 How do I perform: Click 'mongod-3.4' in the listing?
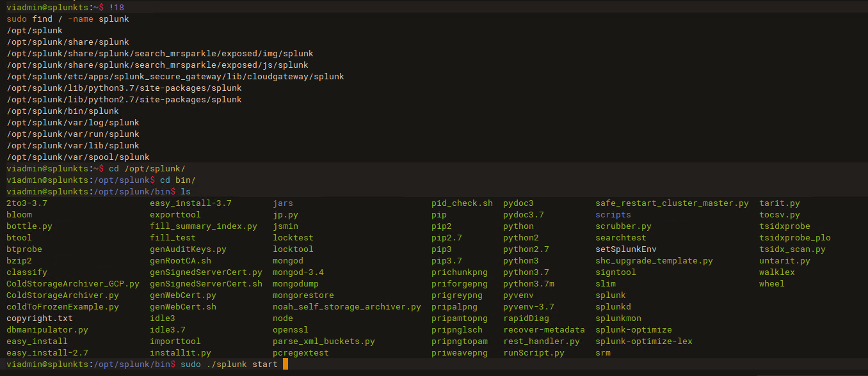[x=298, y=272]
